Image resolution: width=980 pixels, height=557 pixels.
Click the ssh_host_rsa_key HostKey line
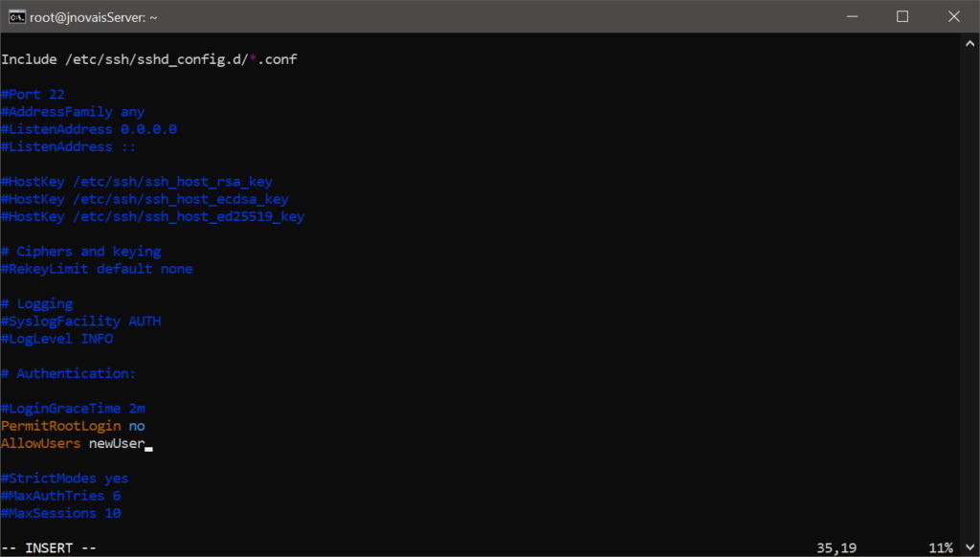pyautogui.click(x=137, y=182)
